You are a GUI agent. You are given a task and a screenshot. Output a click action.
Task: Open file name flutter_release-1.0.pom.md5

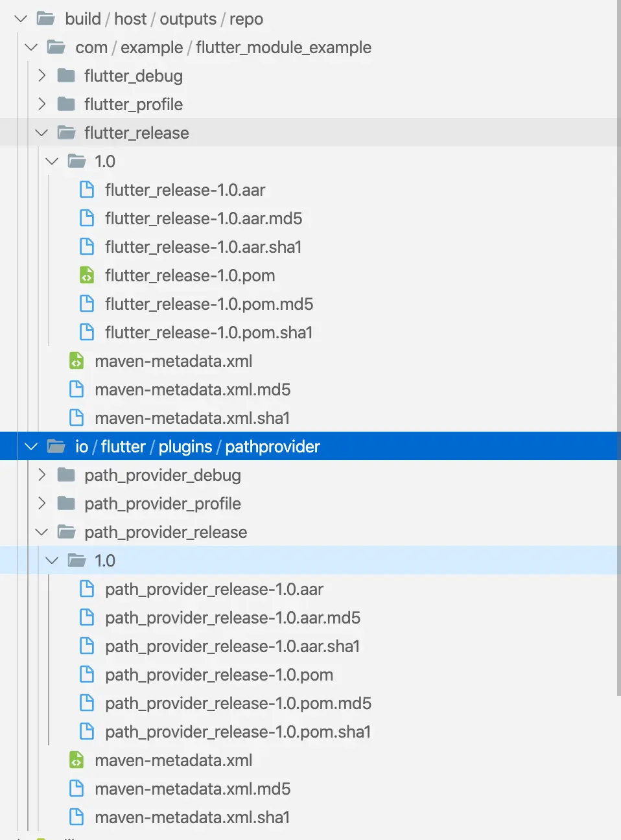(x=209, y=305)
